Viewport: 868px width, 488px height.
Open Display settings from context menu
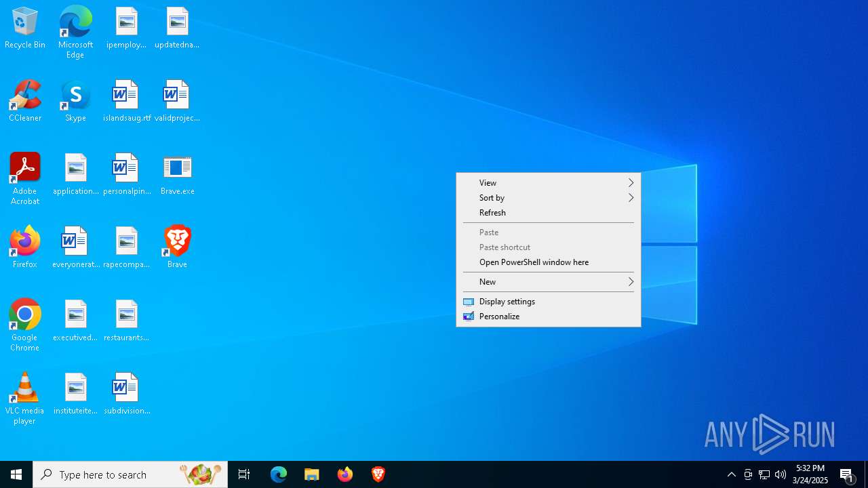coord(549,302)
